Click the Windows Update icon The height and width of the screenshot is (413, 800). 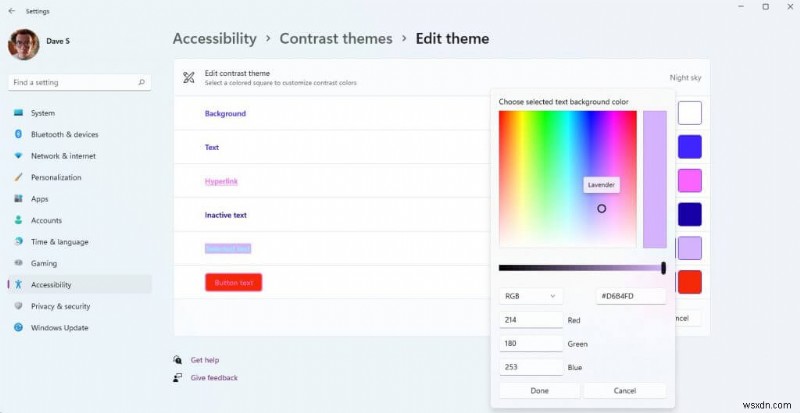[18, 327]
